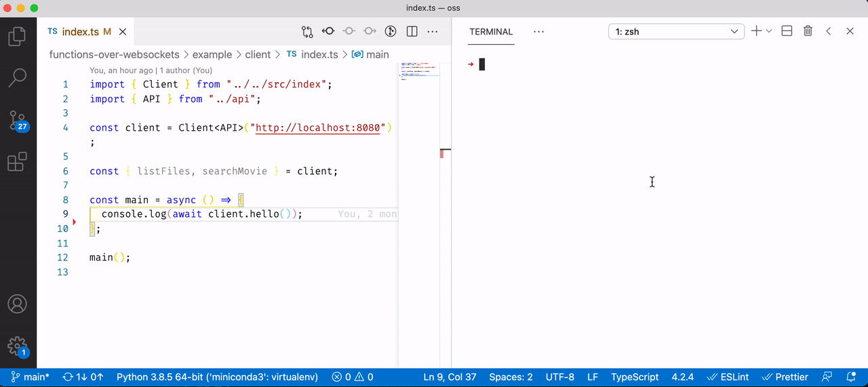Expand the new terminal launch profile arrow
This screenshot has width=868, height=387.
click(x=769, y=31)
